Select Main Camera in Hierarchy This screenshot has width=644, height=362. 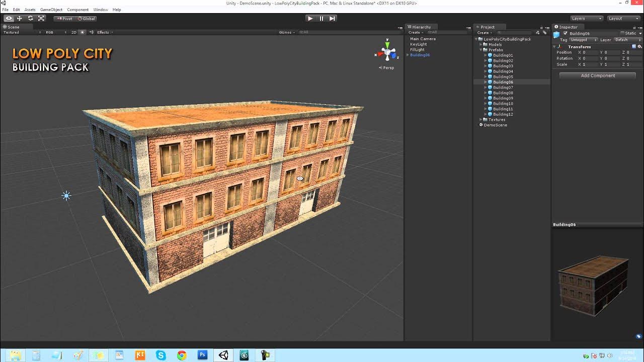click(423, 39)
